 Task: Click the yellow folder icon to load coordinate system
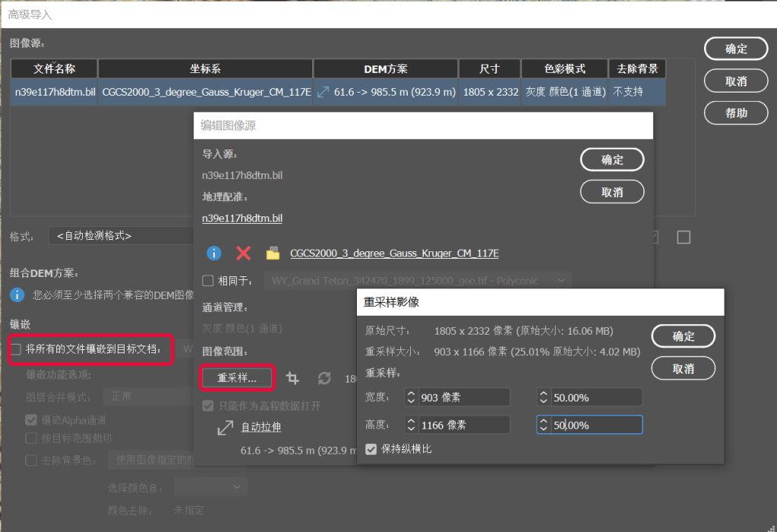pos(273,253)
